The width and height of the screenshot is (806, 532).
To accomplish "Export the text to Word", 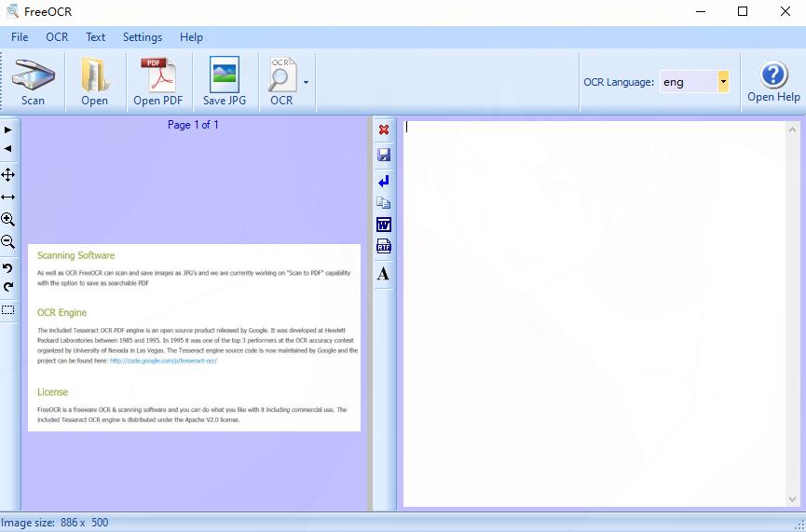I will (384, 225).
